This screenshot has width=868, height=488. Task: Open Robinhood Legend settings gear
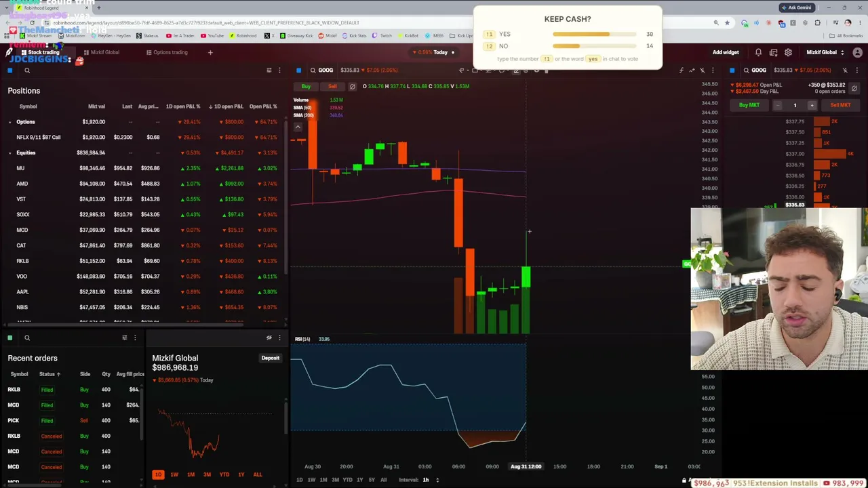pyautogui.click(x=788, y=52)
